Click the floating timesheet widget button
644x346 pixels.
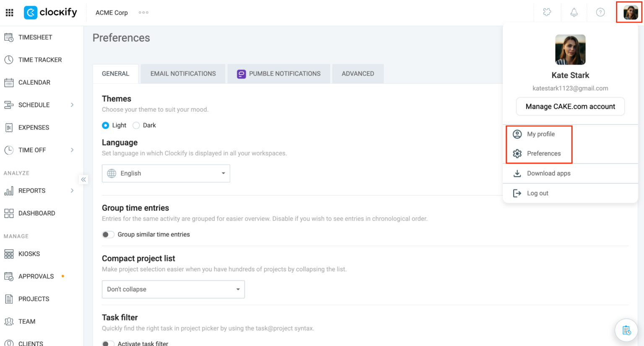click(x=626, y=330)
